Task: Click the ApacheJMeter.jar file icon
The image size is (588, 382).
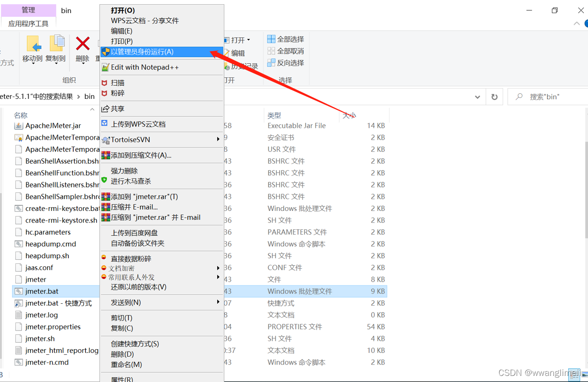Action: point(19,126)
